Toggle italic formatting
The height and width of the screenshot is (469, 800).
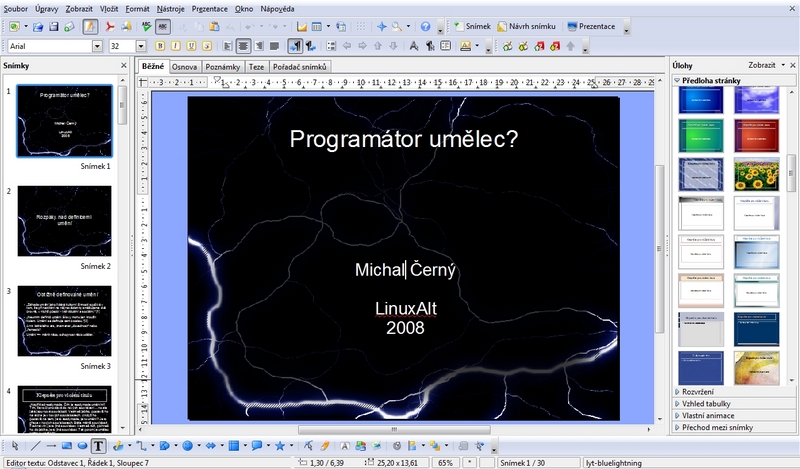tap(176, 46)
